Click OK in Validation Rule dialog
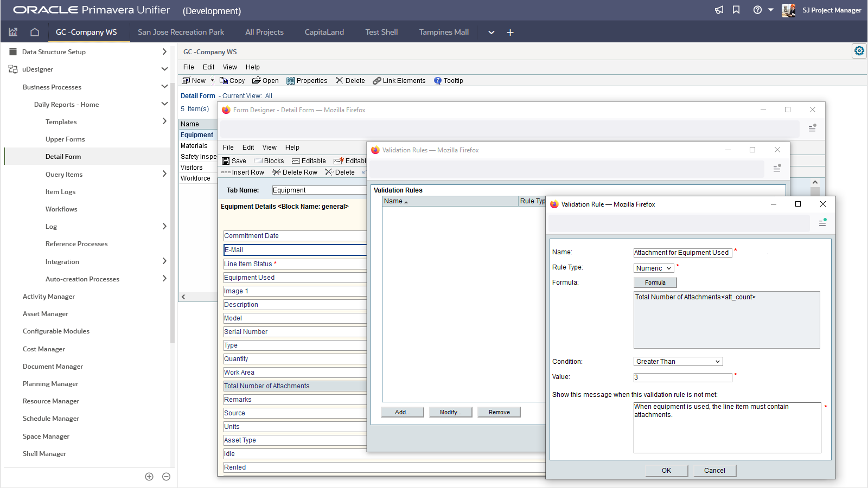The image size is (868, 488). pyautogui.click(x=667, y=471)
